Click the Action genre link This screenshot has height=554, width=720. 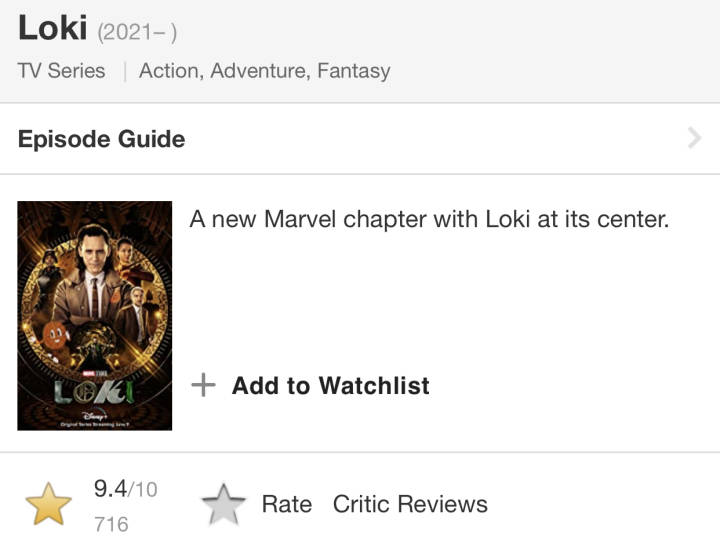point(169,71)
